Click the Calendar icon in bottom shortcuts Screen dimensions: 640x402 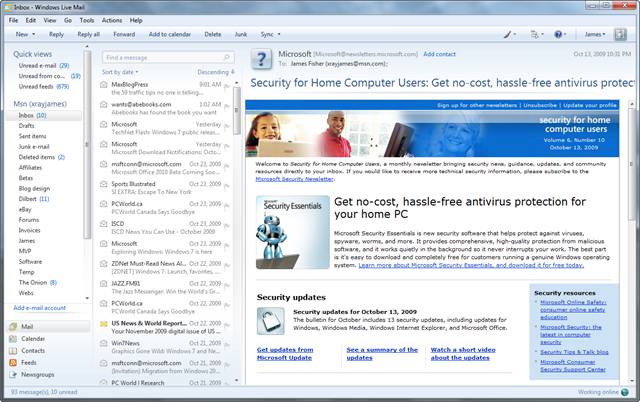pos(13,339)
